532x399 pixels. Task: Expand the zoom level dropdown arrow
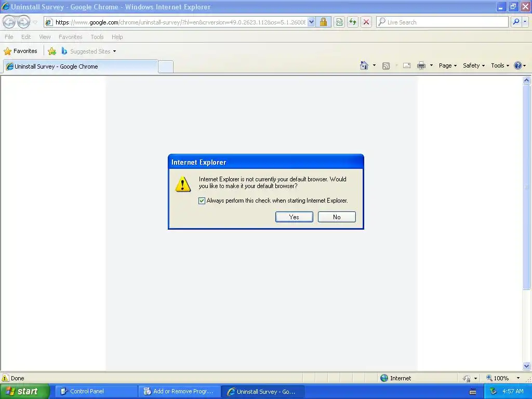(518, 378)
